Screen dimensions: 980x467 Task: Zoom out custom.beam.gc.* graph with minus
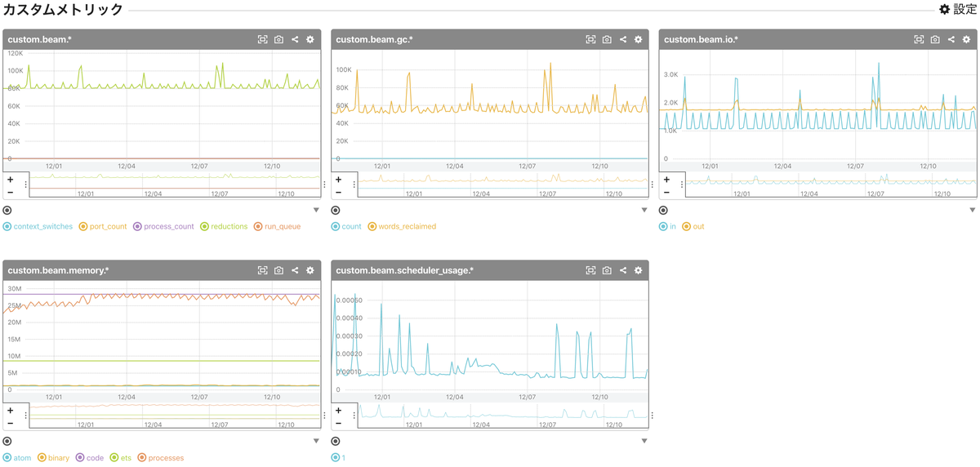pyautogui.click(x=338, y=192)
